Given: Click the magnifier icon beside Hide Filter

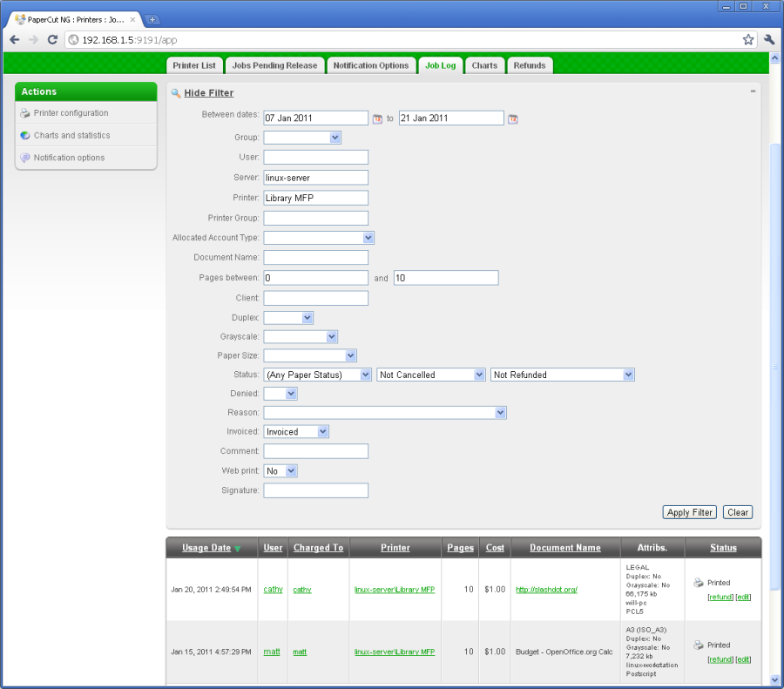Looking at the screenshot, I should coord(175,93).
